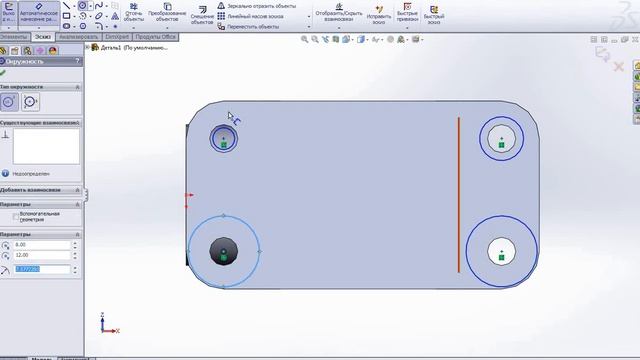Click the highlighted radius input field
The image size is (640, 360).
[42, 269]
